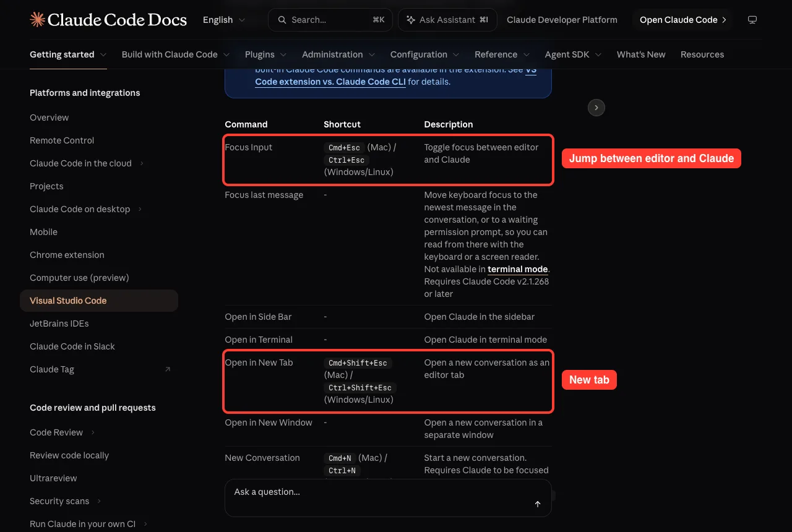Follow the terminal mode link
Screen dimensions: 792x532
click(518, 269)
